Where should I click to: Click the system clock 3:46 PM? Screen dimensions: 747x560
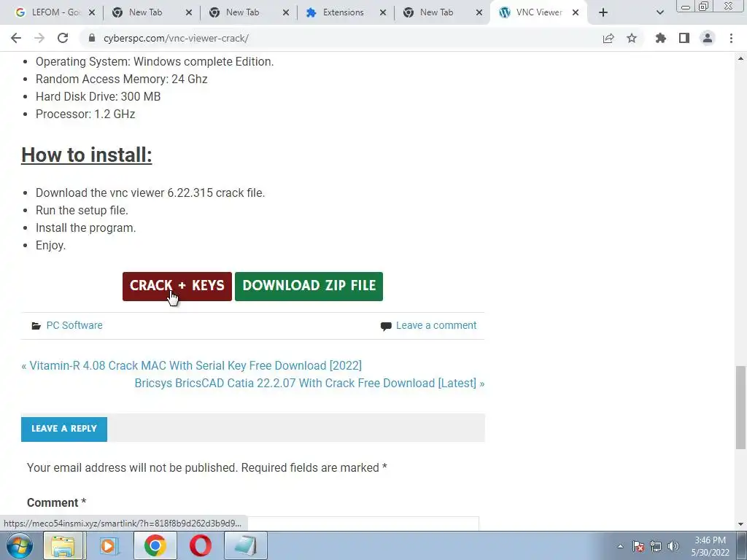(710, 540)
